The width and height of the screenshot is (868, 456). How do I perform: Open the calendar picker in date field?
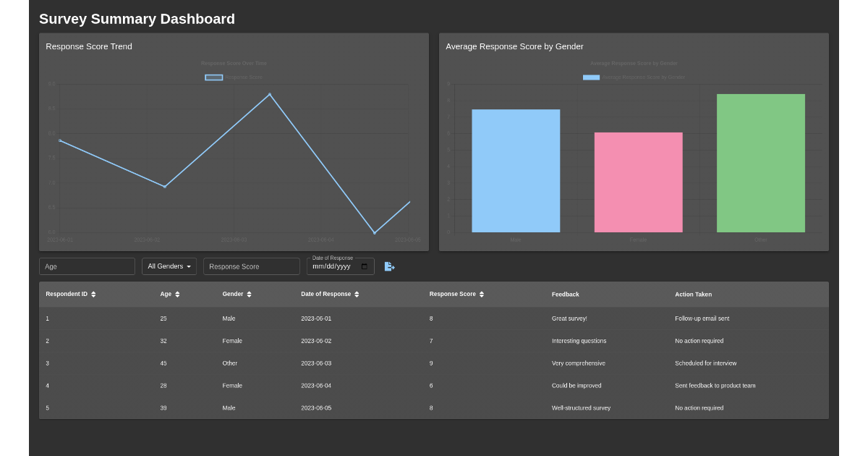tap(364, 266)
